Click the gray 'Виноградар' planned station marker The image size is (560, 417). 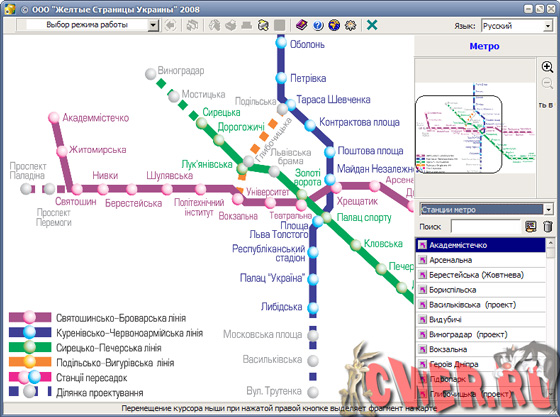click(x=151, y=74)
